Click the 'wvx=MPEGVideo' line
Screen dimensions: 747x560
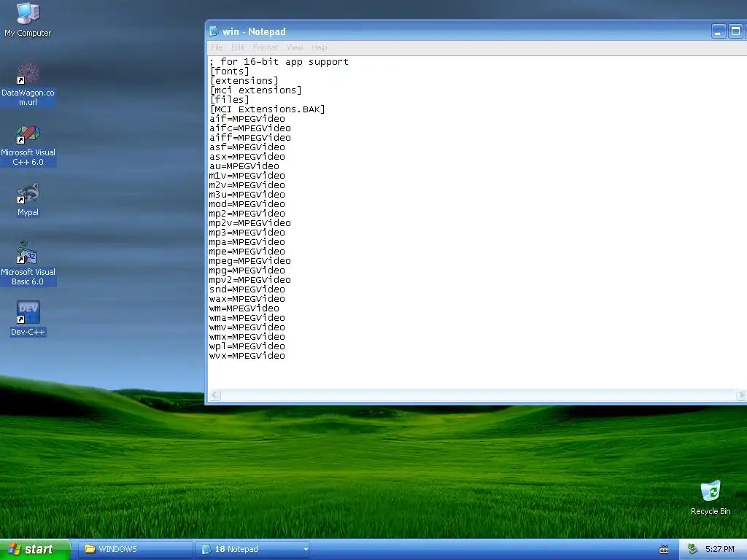247,357
